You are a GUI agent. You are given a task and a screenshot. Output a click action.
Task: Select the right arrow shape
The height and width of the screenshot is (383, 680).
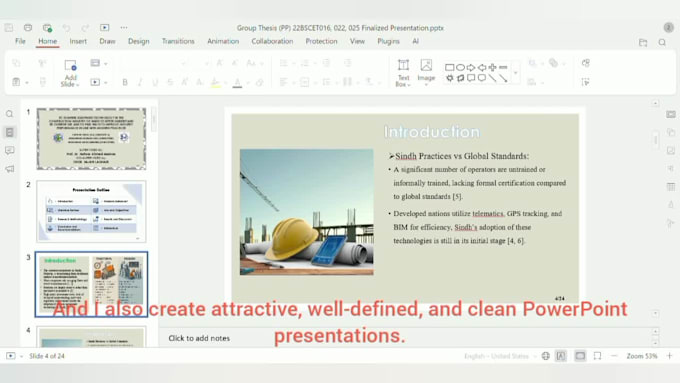471,68
